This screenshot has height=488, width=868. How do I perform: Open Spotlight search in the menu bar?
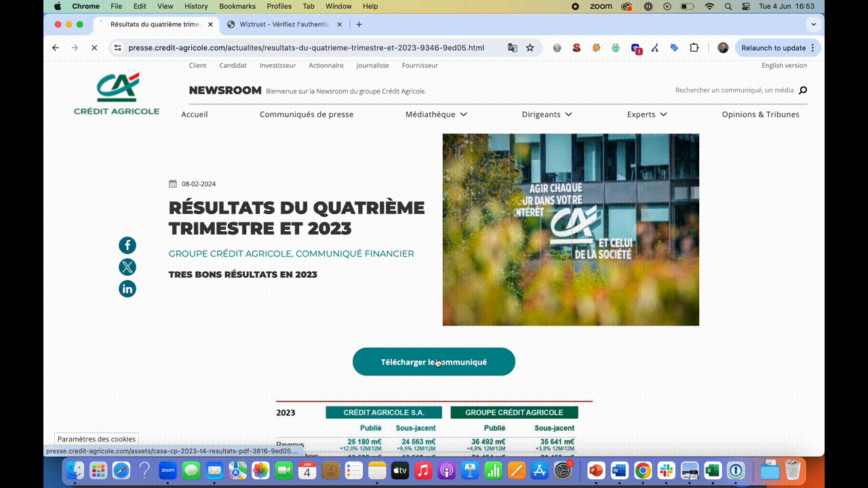[x=728, y=6]
